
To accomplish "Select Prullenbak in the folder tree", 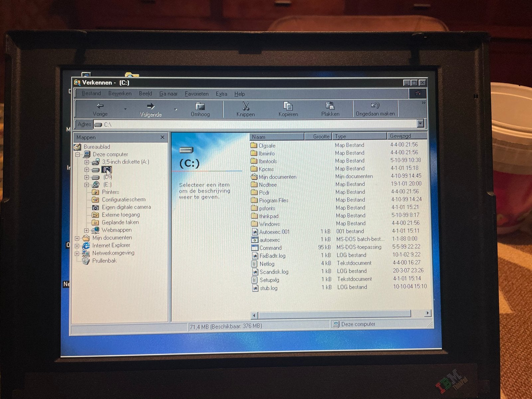I will pos(104,261).
